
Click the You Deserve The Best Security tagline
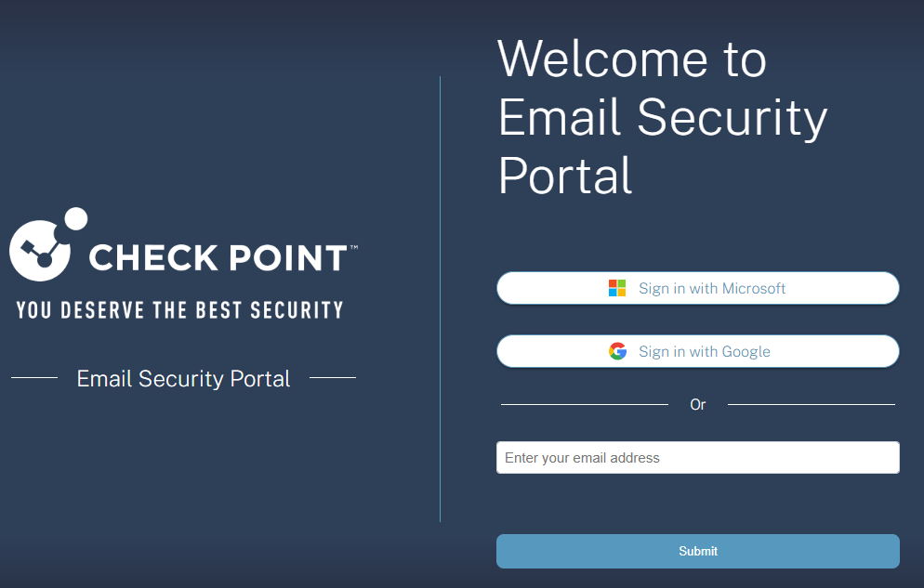tap(179, 309)
